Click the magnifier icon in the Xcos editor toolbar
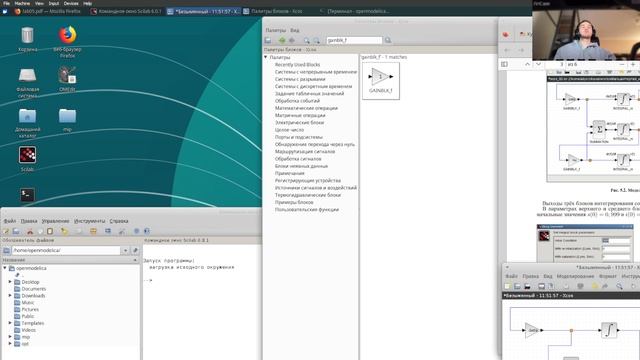Image resolution: width=640 pixels, height=360 pixels. (x=619, y=286)
